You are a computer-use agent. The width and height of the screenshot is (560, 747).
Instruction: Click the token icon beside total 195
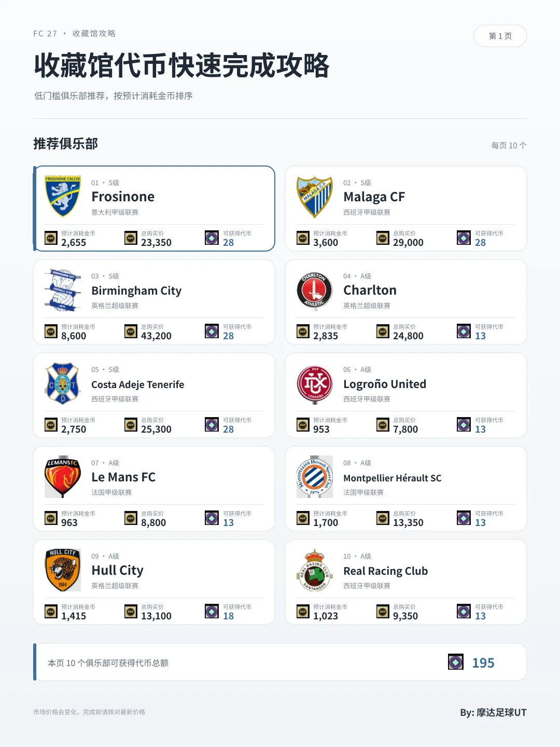(456, 662)
